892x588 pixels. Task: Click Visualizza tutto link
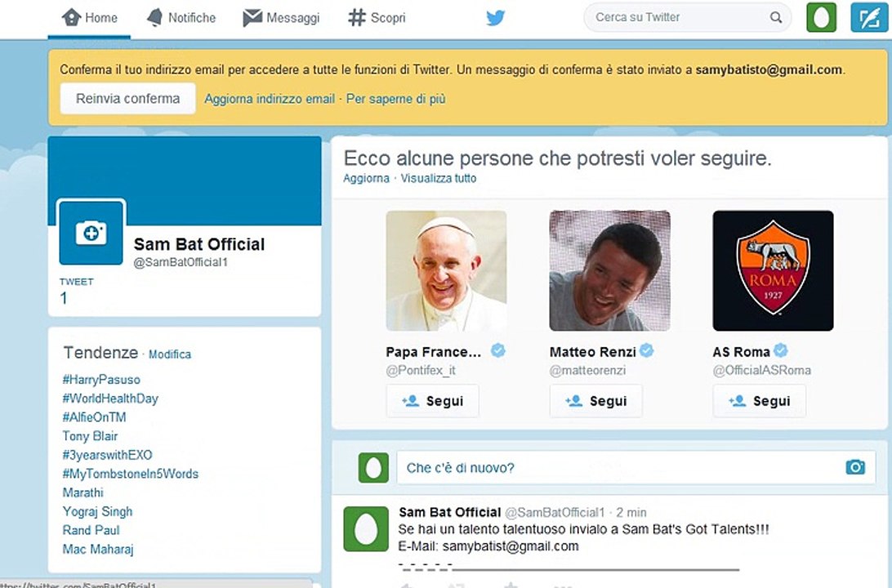(x=439, y=178)
